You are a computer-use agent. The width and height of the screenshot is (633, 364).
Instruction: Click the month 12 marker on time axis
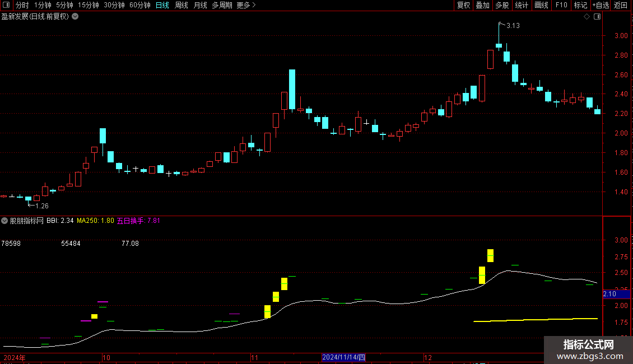(x=428, y=357)
